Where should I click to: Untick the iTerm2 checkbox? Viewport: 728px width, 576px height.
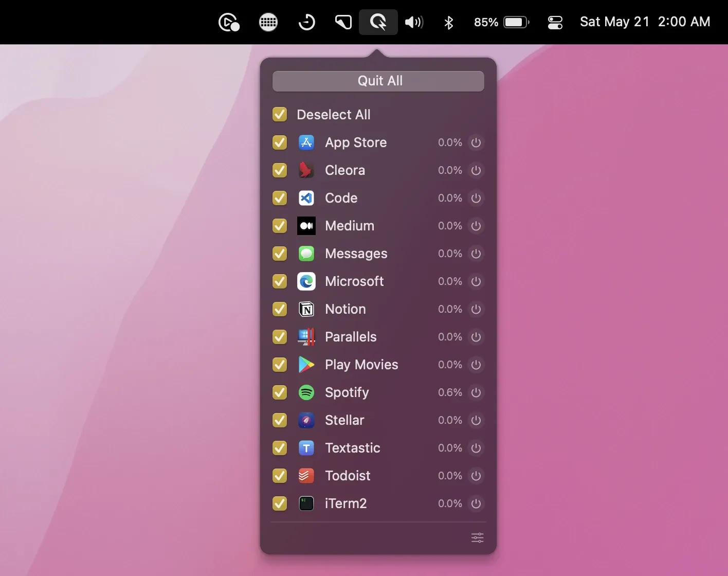(280, 503)
